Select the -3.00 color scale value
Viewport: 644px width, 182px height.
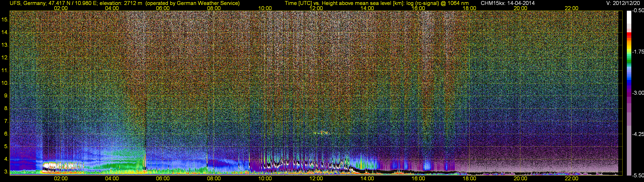point(638,93)
